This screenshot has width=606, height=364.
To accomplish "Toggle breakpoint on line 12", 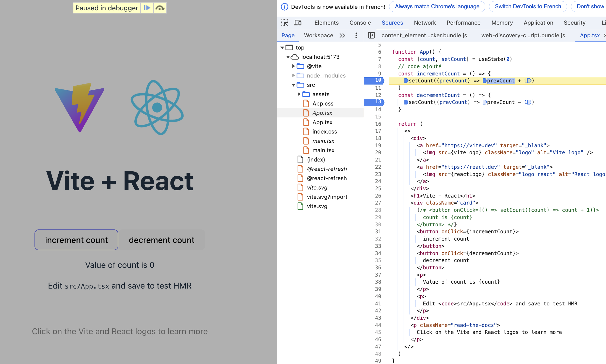I will tap(378, 95).
